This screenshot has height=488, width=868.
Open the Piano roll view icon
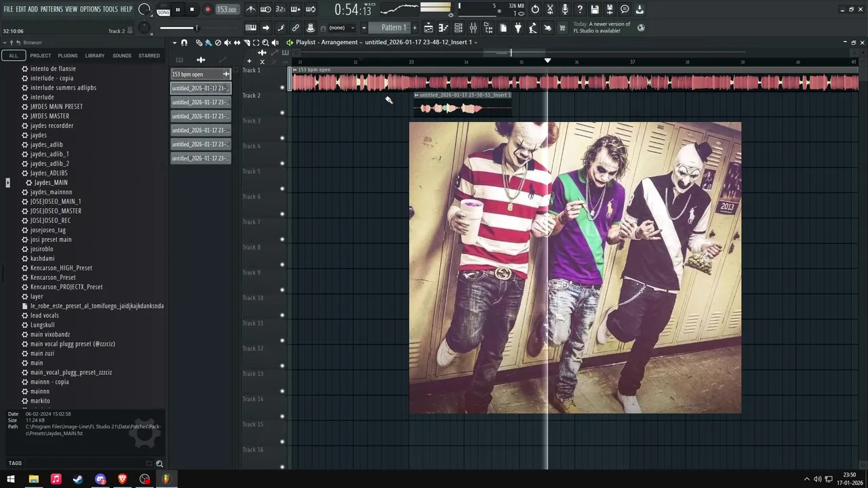pos(443,28)
